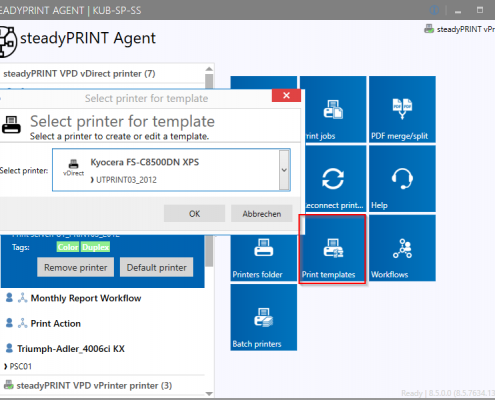Viewport: 495px width, 400px height.
Task: Click the printer list scrollbar thumb
Action: point(209,252)
